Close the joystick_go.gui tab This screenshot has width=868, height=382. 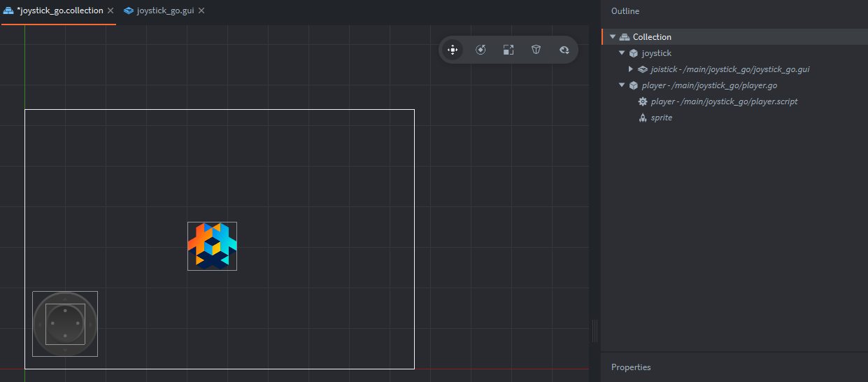pos(201,10)
